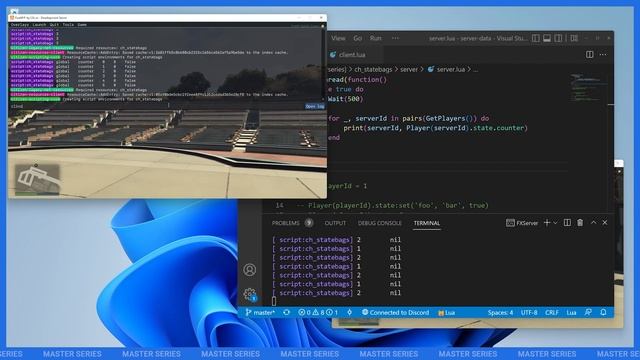Switch to the client.lua editor tab
The height and width of the screenshot is (360, 640).
[x=352, y=55]
